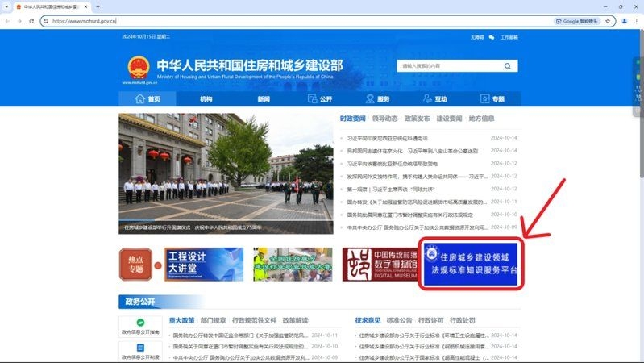Viewport: 644px width, 363px height.
Task: Click the WeChat icon in top bar
Action: point(492,37)
